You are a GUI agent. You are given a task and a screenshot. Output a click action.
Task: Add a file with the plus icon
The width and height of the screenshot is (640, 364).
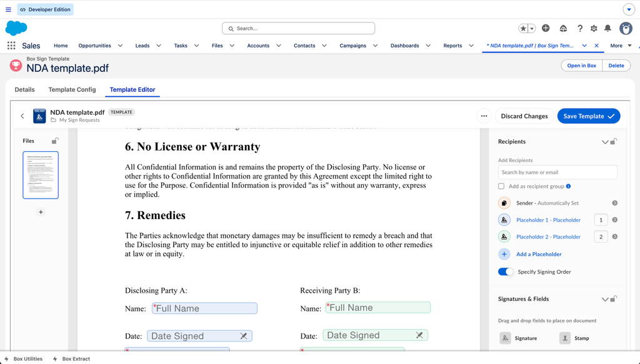point(41,212)
